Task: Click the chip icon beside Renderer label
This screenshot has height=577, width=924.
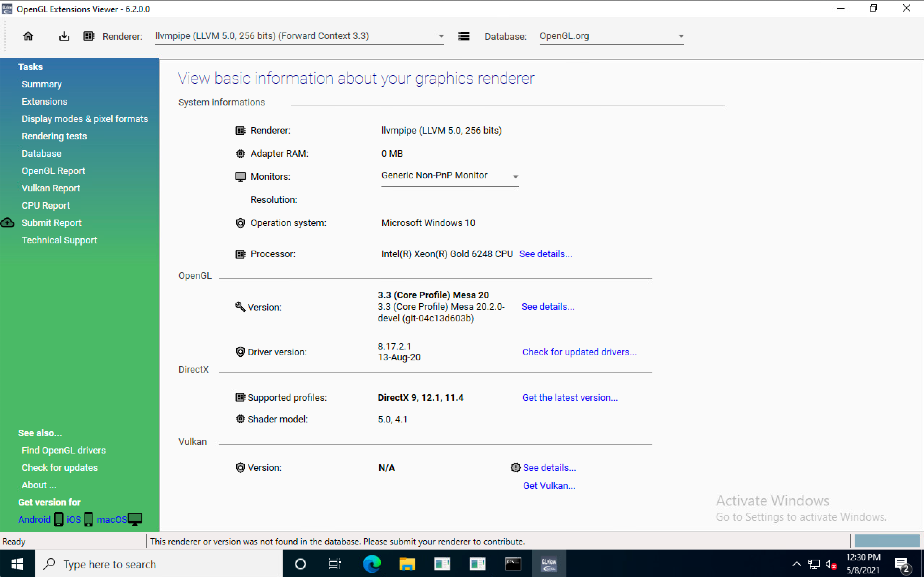Action: click(x=88, y=36)
